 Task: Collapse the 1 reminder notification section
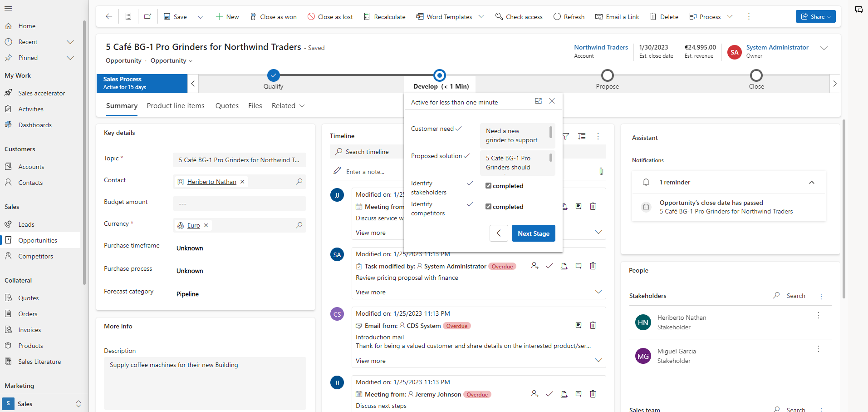(811, 182)
